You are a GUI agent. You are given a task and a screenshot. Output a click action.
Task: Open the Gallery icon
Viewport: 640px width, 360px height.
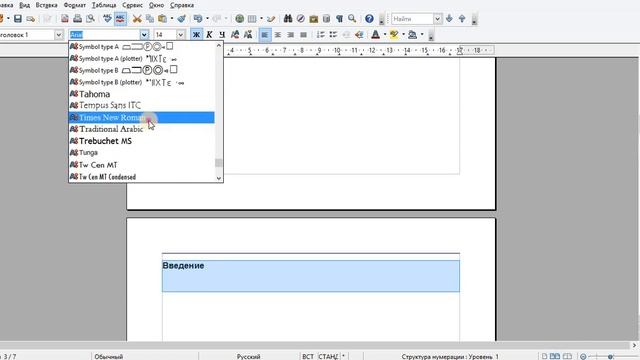point(313,19)
